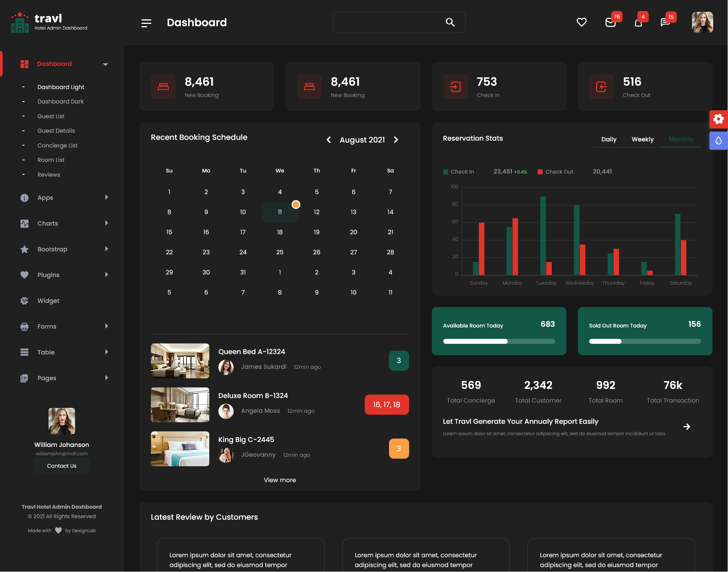Open the hamburger menu toggle
This screenshot has width=728, height=572.
pos(146,23)
